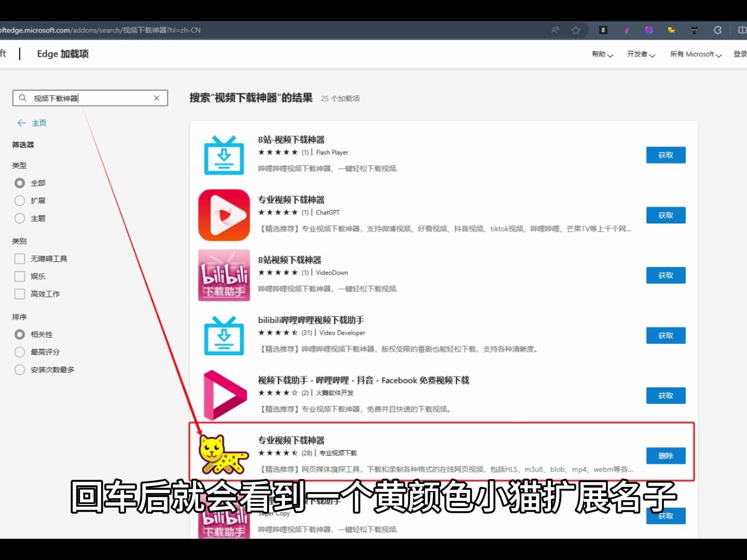Image resolution: width=747 pixels, height=560 pixels.
Task: Click the yellow cat extension icon in toolbar
Action: 671,30
